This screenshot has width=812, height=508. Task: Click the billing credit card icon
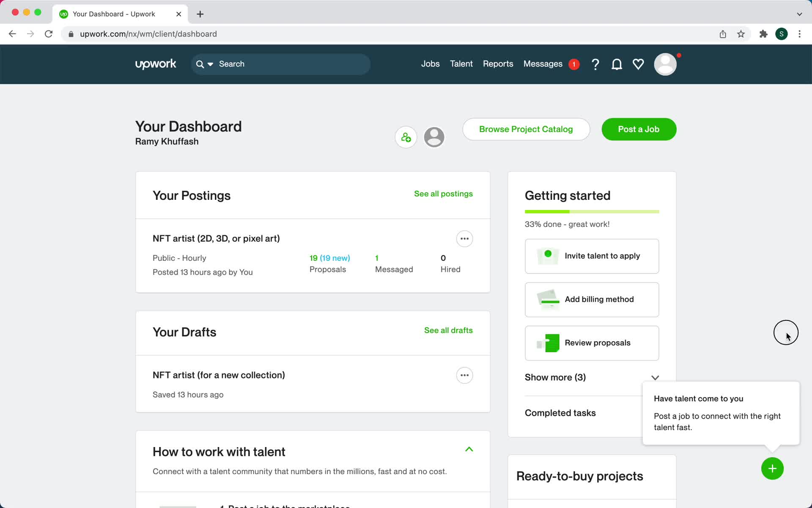548,300
